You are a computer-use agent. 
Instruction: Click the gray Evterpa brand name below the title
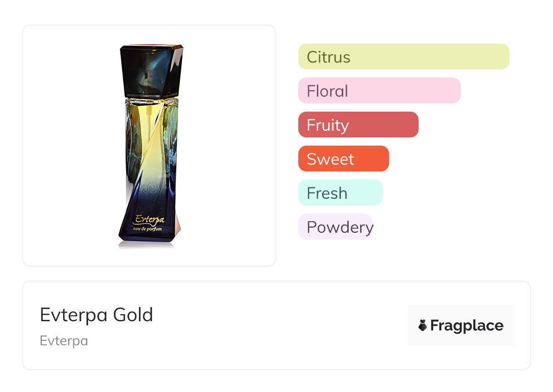[64, 341]
